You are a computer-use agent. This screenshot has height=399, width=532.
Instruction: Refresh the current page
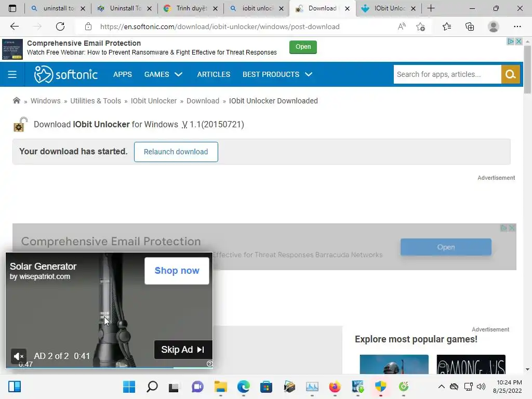[x=60, y=26]
